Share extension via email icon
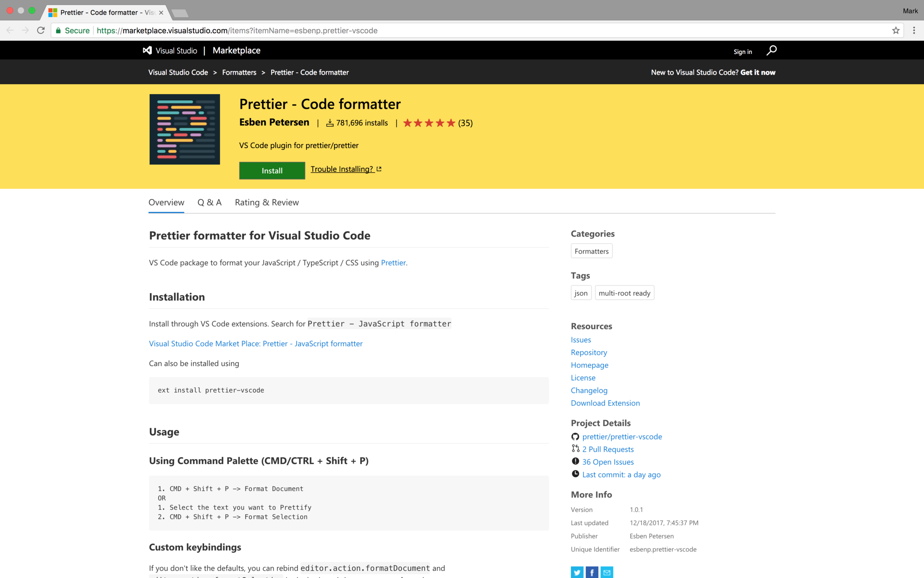The width and height of the screenshot is (924, 578). [607, 572]
